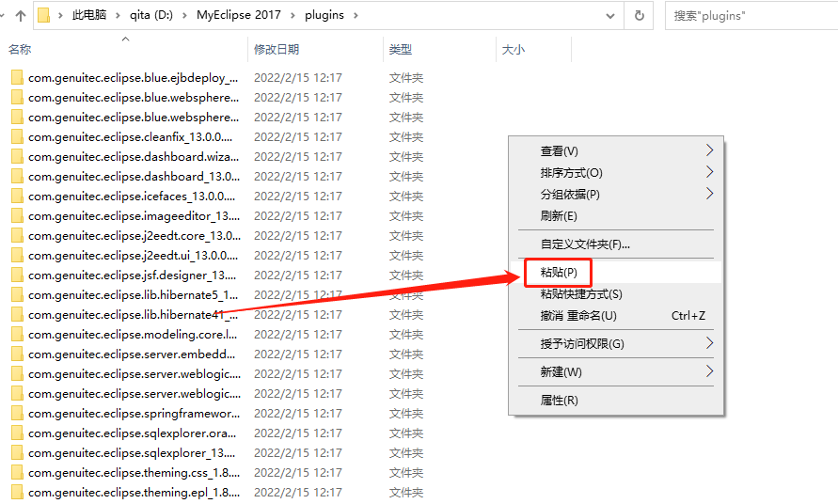This screenshot has height=504, width=838.
Task: Sort by 名称 column header
Action: click(x=20, y=49)
